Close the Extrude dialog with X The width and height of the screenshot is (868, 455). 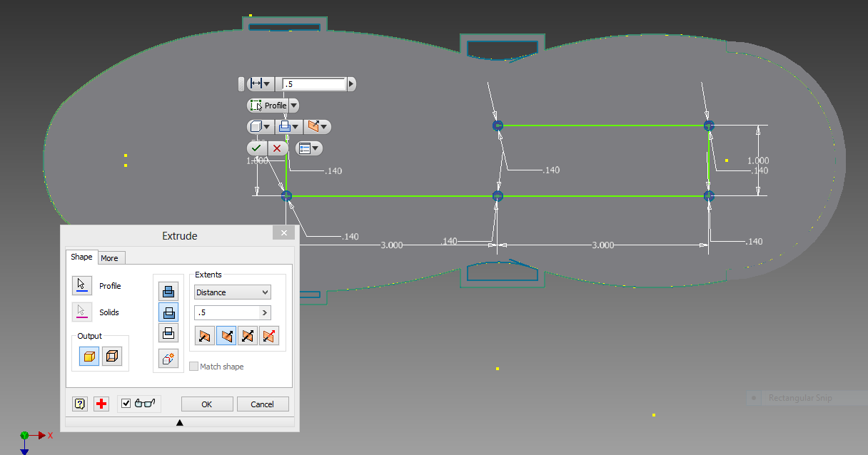pyautogui.click(x=283, y=233)
